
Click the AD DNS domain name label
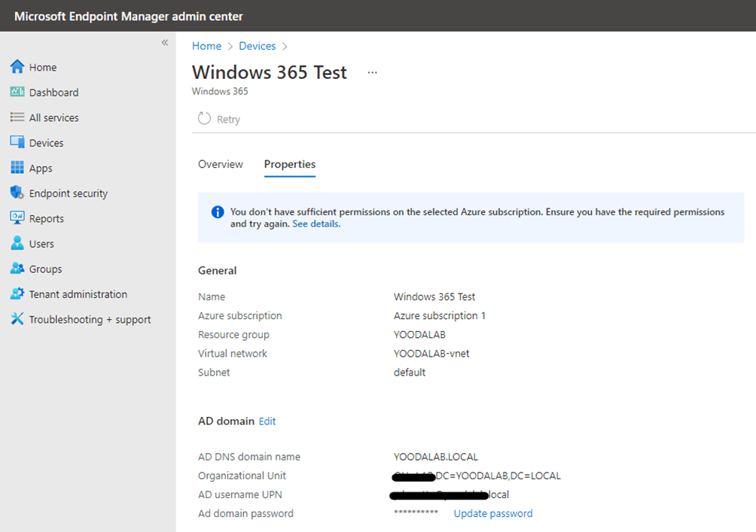pyautogui.click(x=249, y=456)
